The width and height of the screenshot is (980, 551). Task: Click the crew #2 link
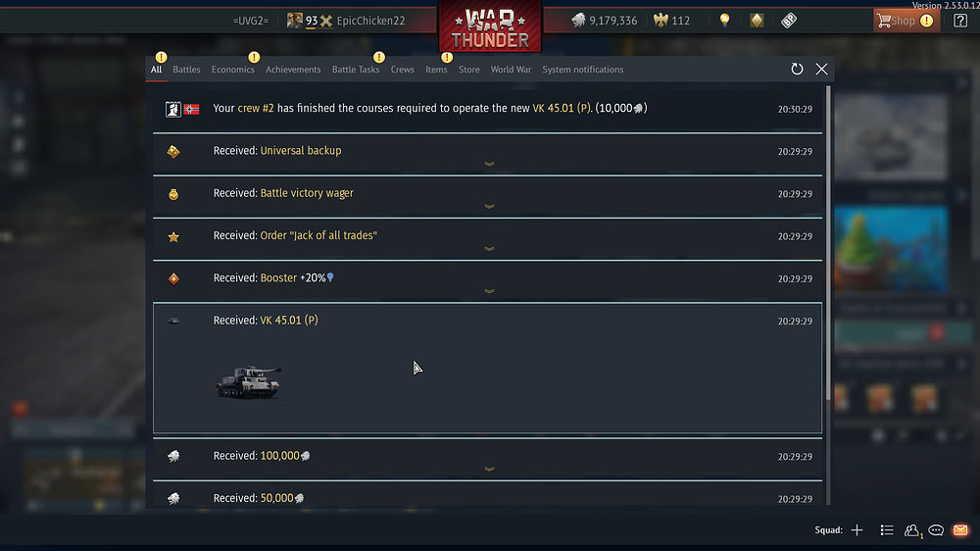click(x=256, y=108)
